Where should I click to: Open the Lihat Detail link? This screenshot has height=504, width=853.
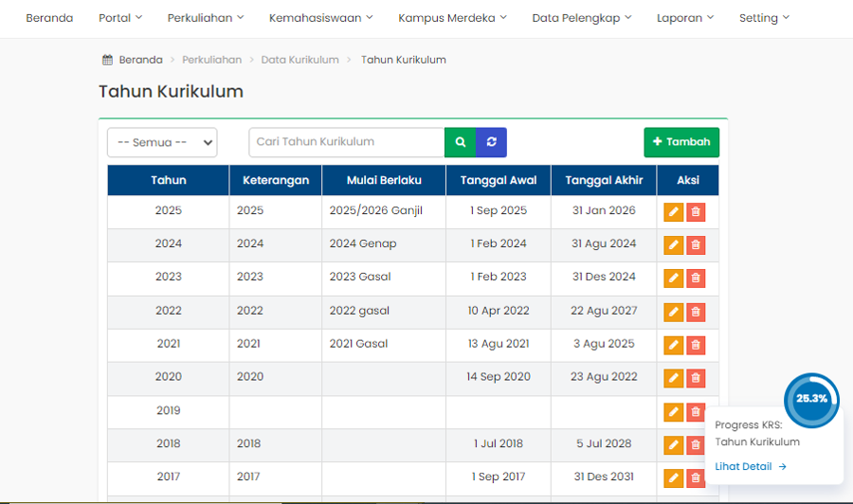[x=751, y=466]
